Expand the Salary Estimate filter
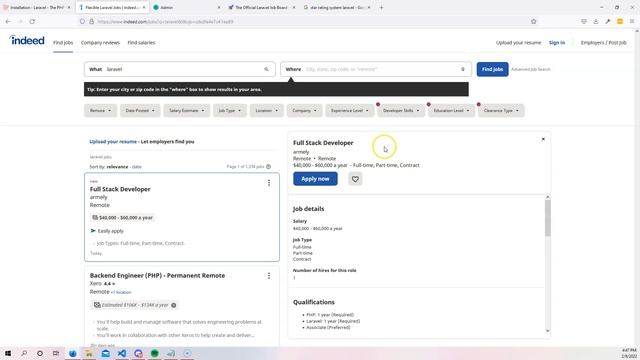 (187, 111)
